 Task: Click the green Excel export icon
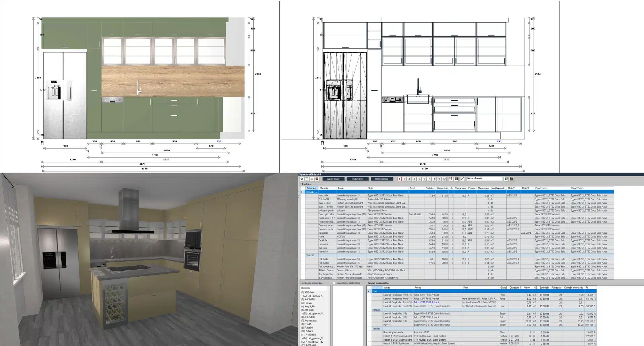(506, 179)
